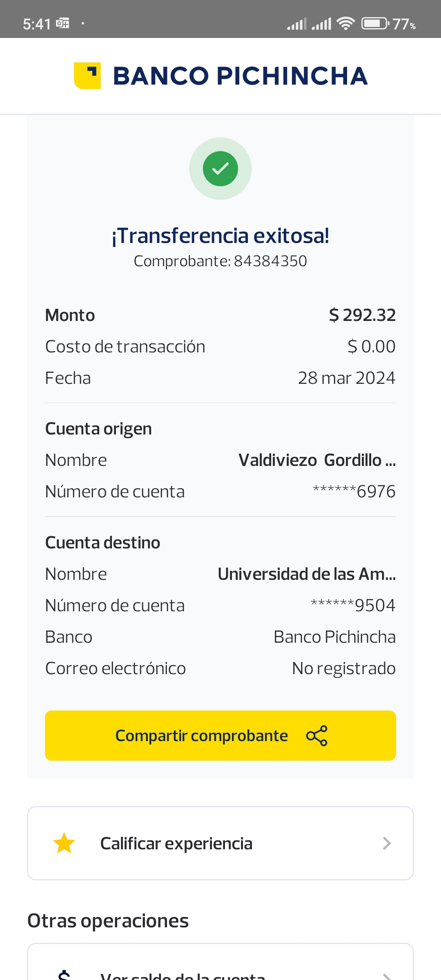Tap the yellow star rating icon
This screenshot has width=441, height=980.
[x=64, y=844]
